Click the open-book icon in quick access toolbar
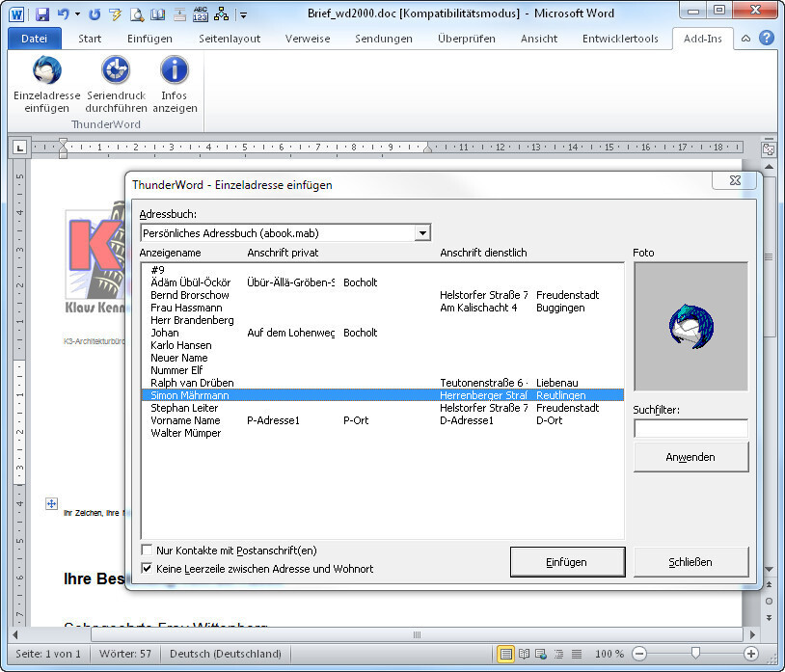The image size is (785, 672). (x=158, y=14)
